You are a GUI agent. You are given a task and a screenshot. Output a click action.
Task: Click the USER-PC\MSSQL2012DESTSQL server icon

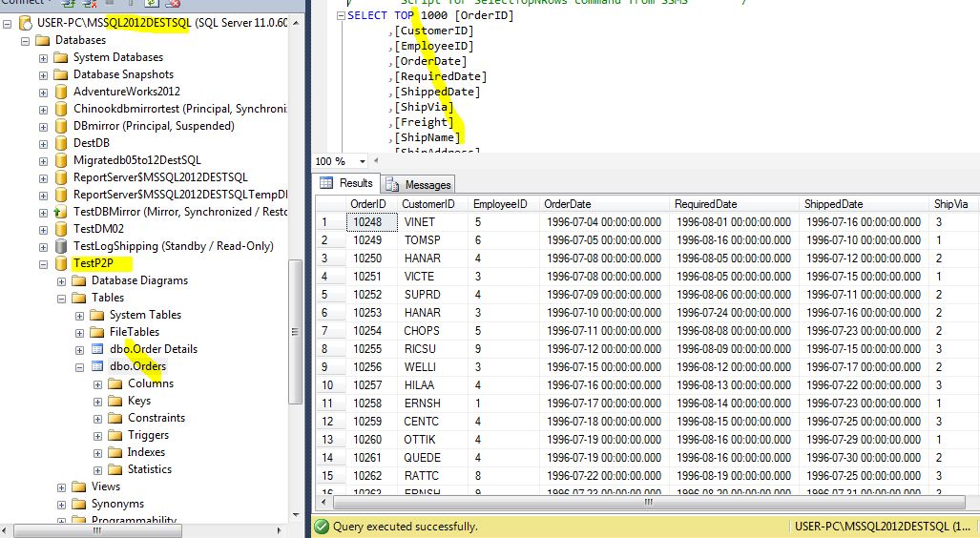25,23
